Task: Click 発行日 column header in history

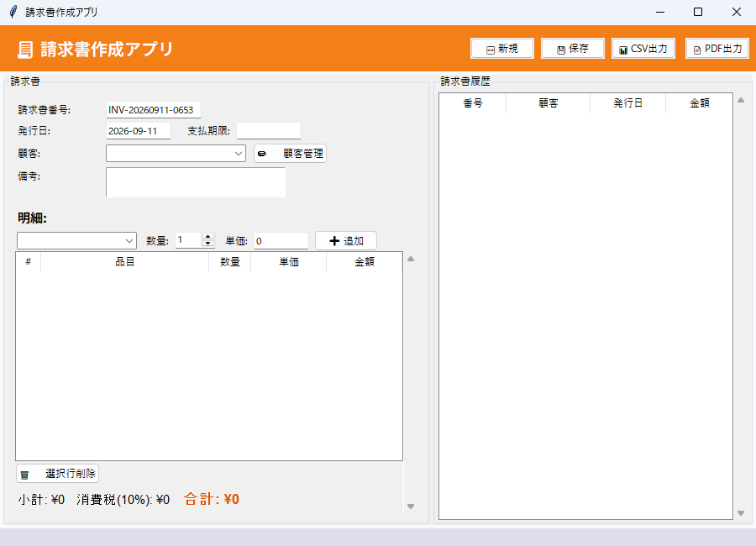Action: coord(627,103)
